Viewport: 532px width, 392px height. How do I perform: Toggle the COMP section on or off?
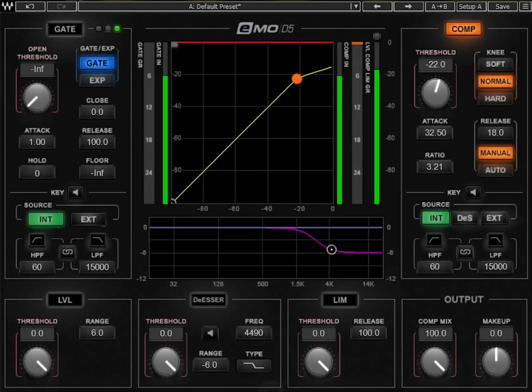coord(463,29)
